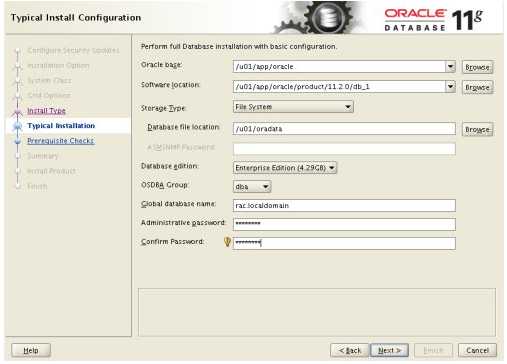Viewport: 507px width, 364px height.
Task: Click the 'Storage Type' label
Action: (x=163, y=108)
